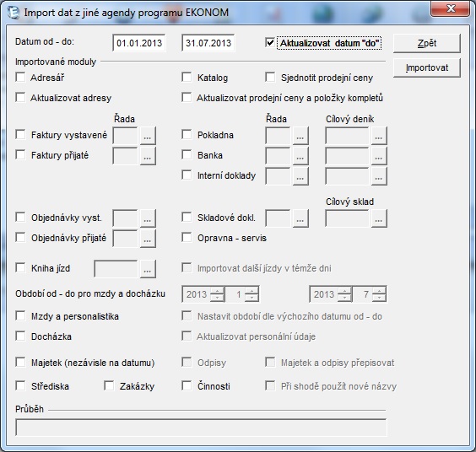Open Řada browse button for Objednávky přijaté
This screenshot has width=476, height=452.
[148, 239]
